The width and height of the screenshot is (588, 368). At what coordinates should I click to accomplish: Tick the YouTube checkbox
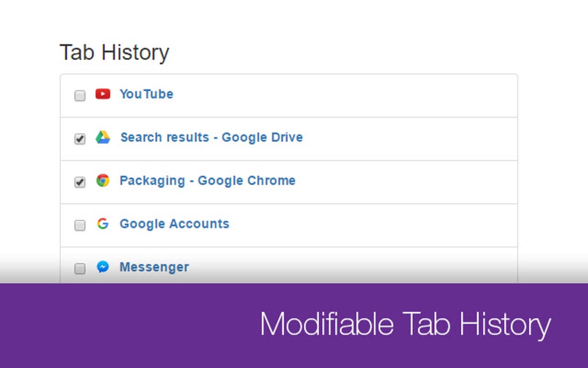point(80,96)
